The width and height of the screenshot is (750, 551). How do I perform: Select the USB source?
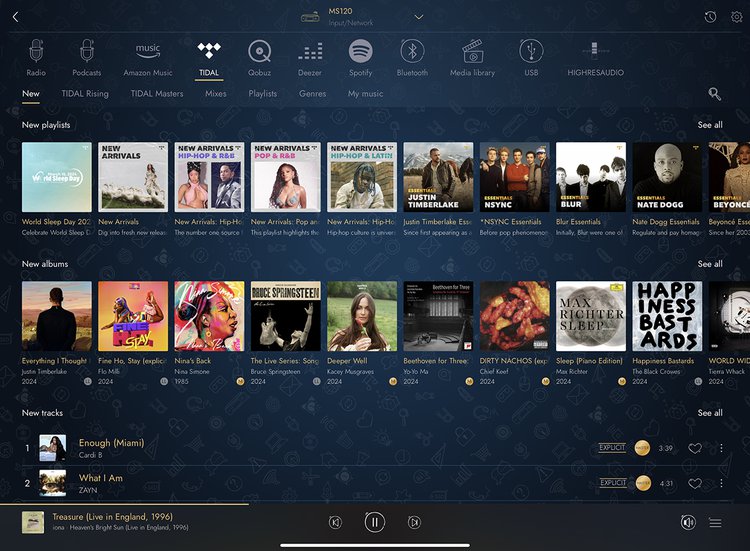coord(531,57)
